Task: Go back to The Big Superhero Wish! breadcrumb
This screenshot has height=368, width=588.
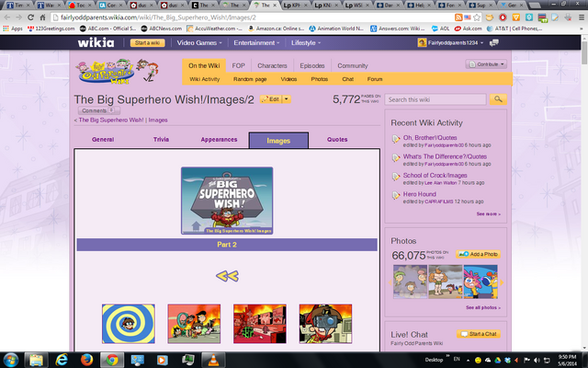Action: pos(111,121)
